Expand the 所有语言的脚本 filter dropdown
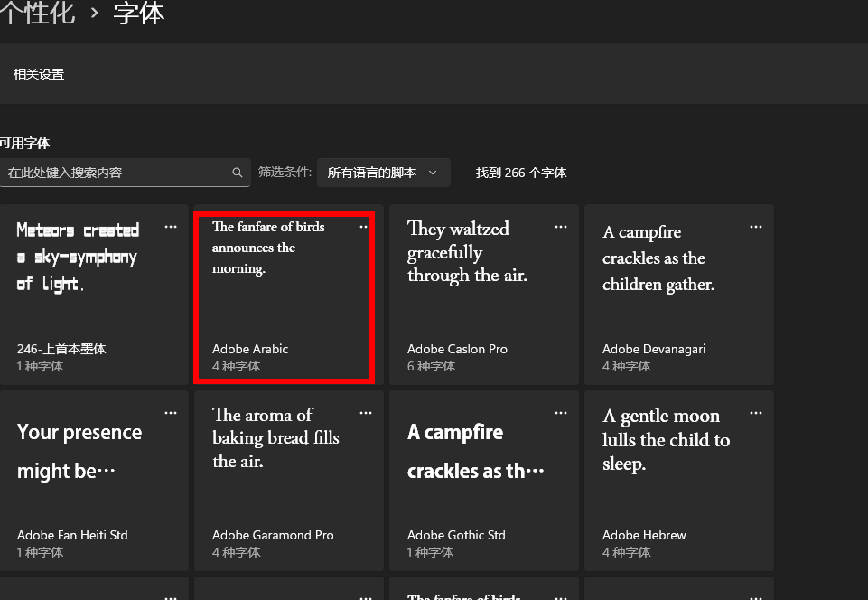 (x=383, y=173)
